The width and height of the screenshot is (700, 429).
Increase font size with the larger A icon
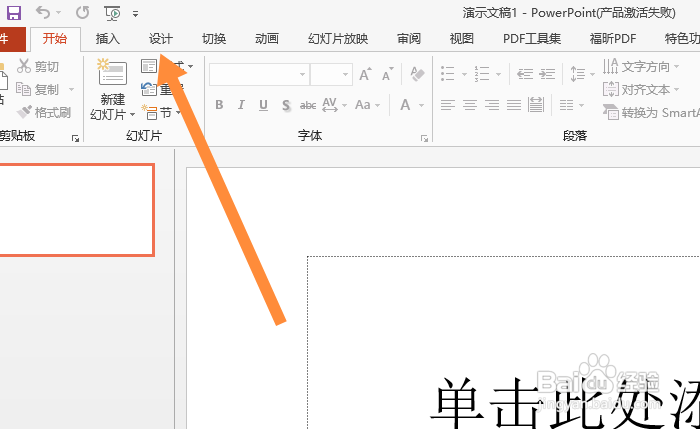(x=366, y=74)
